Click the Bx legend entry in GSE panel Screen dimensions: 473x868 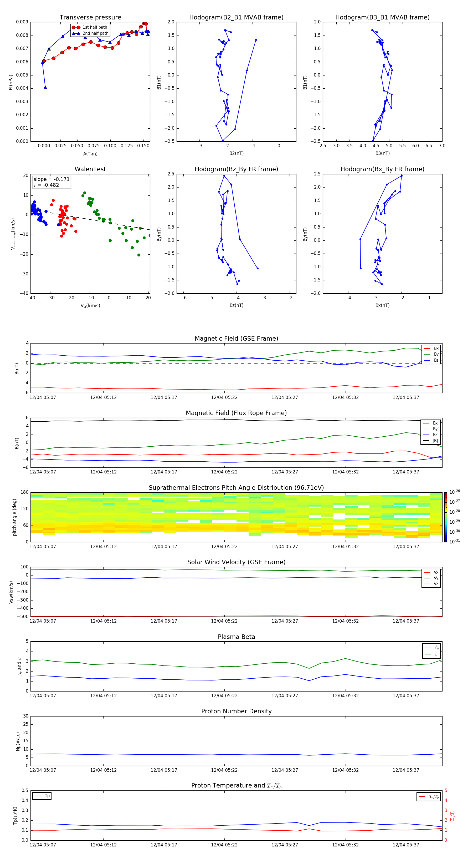tap(431, 349)
